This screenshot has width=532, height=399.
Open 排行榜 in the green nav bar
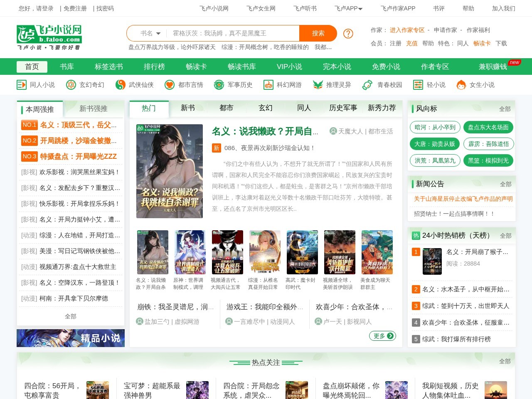click(x=154, y=66)
